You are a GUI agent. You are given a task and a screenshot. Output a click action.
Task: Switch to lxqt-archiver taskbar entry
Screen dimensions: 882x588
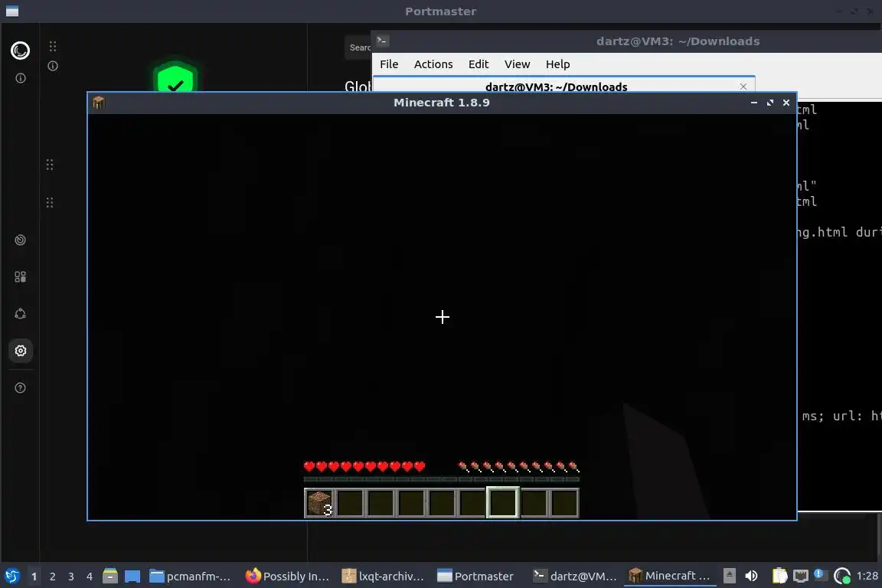click(x=384, y=576)
